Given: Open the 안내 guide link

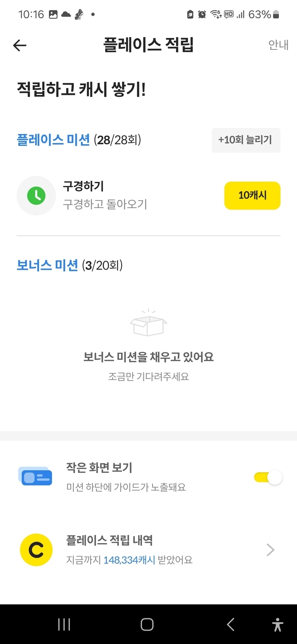Looking at the screenshot, I should coord(278,45).
